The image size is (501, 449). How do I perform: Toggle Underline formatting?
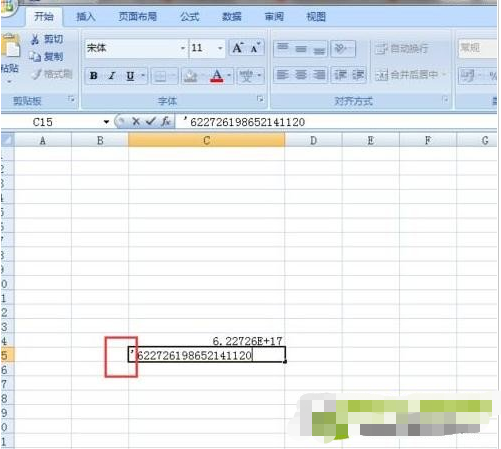pos(130,76)
